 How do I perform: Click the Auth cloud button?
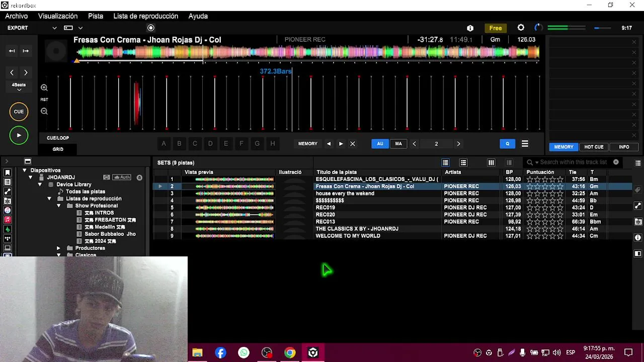tap(122, 177)
